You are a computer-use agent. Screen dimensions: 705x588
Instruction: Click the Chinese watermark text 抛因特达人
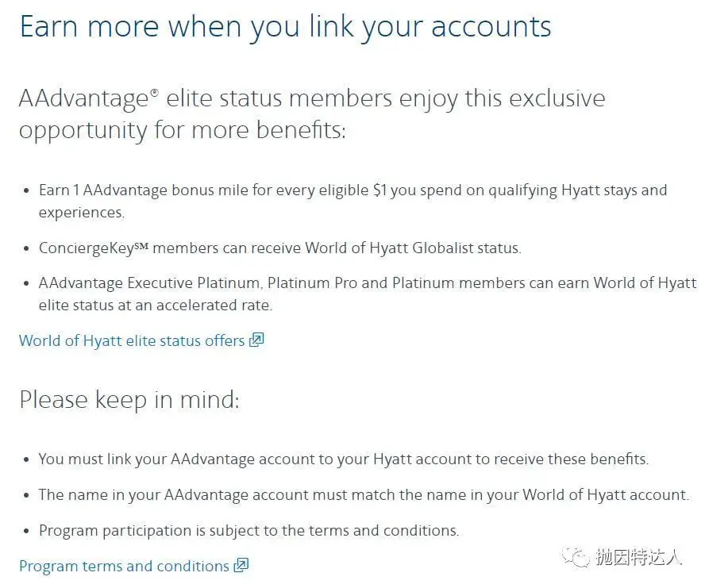[638, 557]
